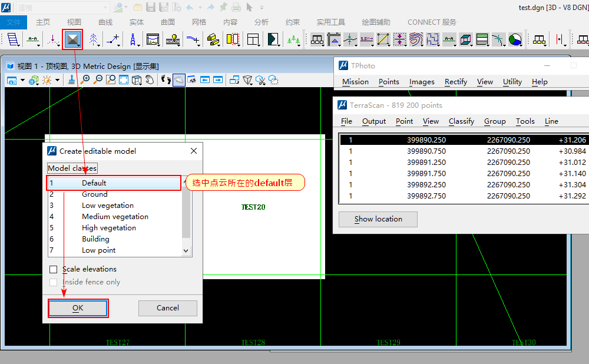The height and width of the screenshot is (364, 589).
Task: Click the Zoom Out magnifier icon
Action: (98, 80)
